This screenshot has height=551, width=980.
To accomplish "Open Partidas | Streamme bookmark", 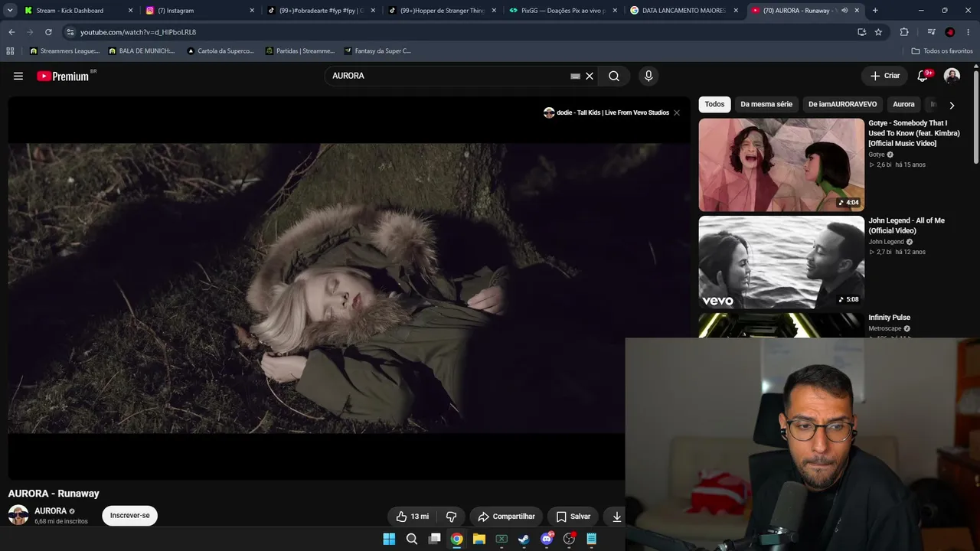I will [300, 51].
